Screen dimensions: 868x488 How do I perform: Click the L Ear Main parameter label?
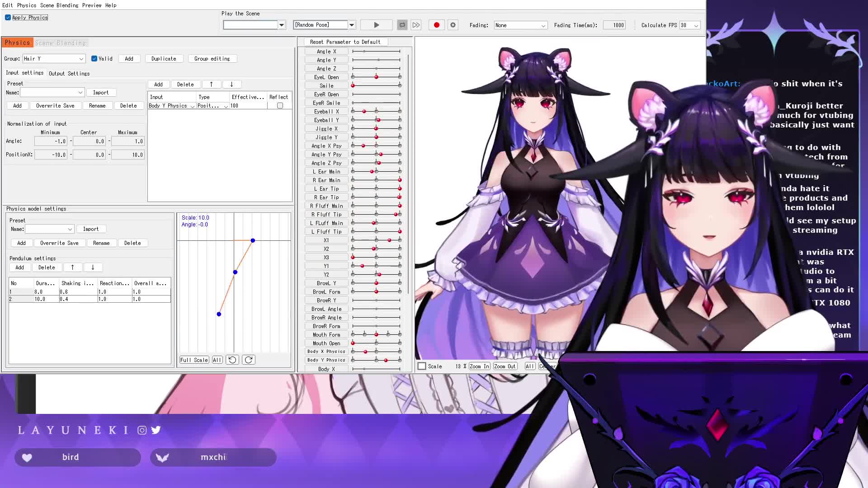point(326,172)
